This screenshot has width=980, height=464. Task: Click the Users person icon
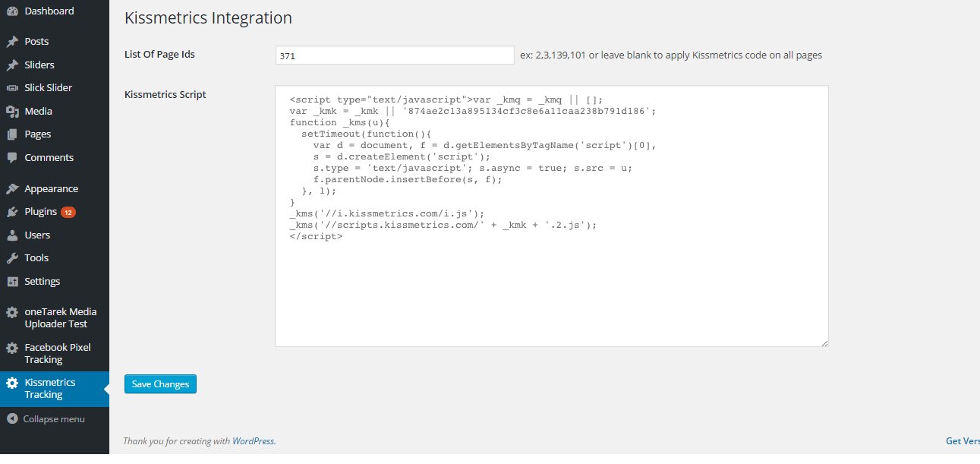(x=12, y=235)
